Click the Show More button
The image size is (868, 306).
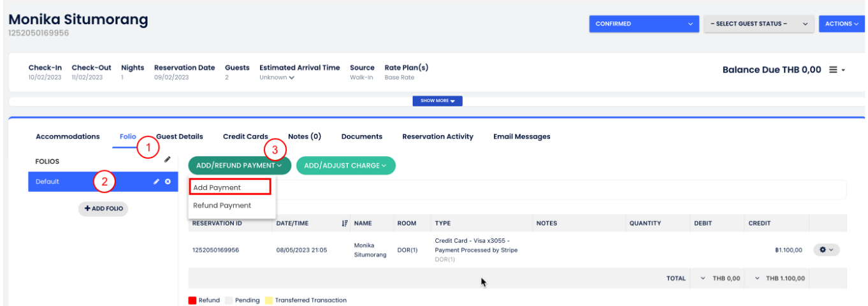(437, 101)
